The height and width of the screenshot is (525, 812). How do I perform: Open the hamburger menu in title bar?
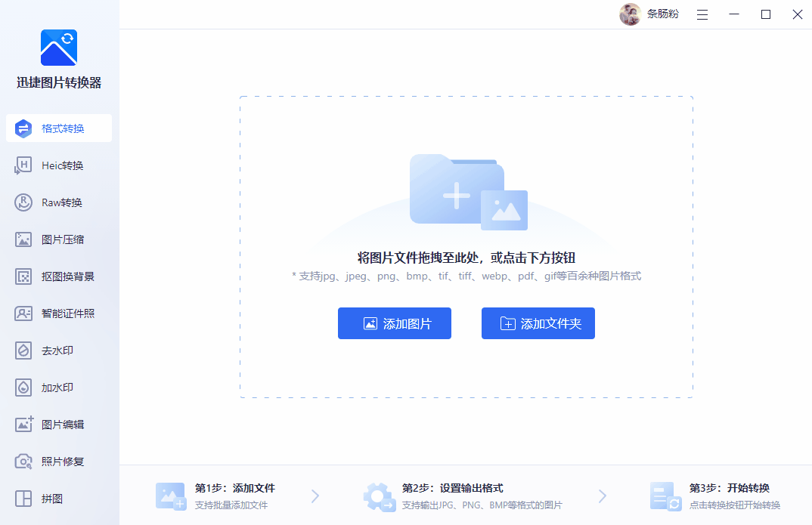(x=702, y=14)
